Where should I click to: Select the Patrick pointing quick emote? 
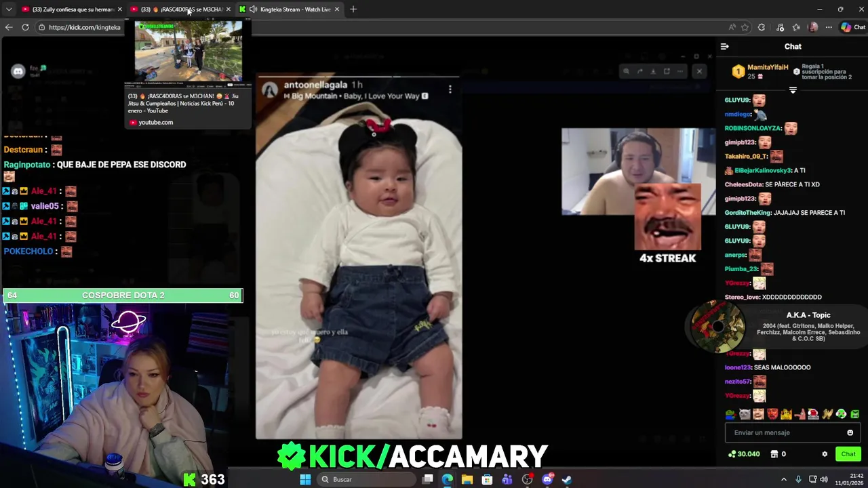[800, 414]
